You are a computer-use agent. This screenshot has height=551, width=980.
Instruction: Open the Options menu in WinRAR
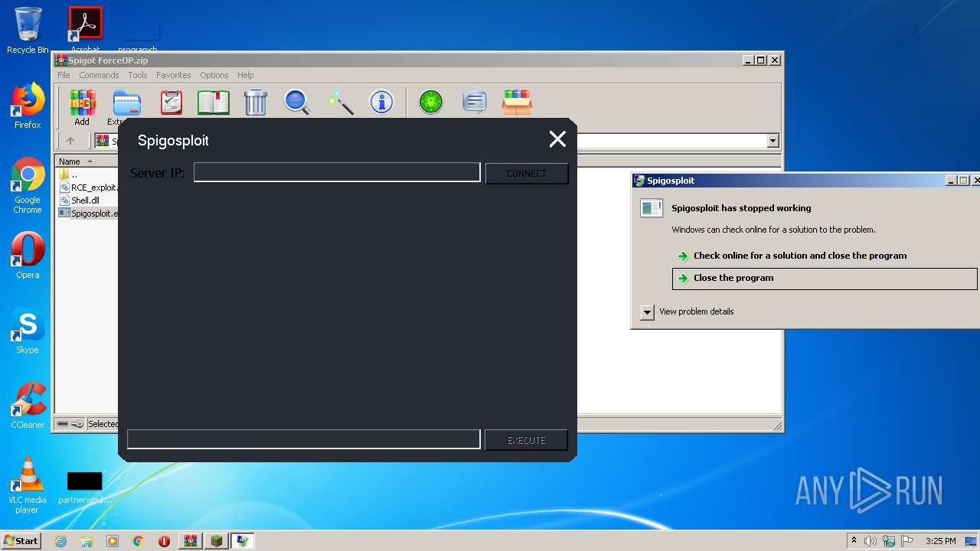214,75
